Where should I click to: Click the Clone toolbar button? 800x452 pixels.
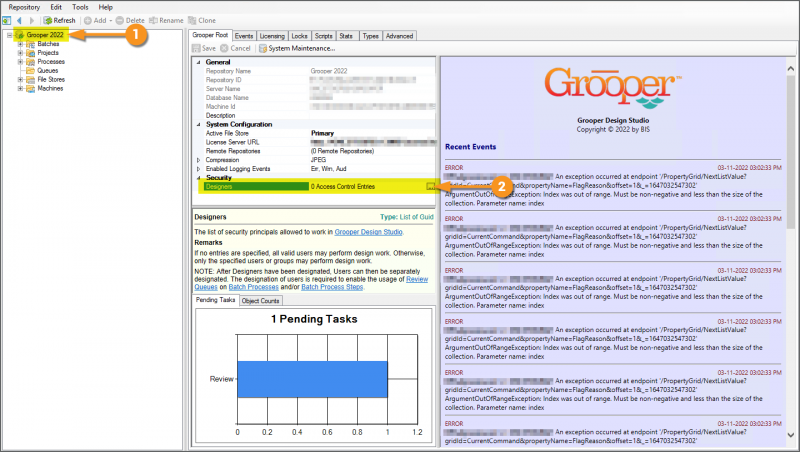pos(202,20)
